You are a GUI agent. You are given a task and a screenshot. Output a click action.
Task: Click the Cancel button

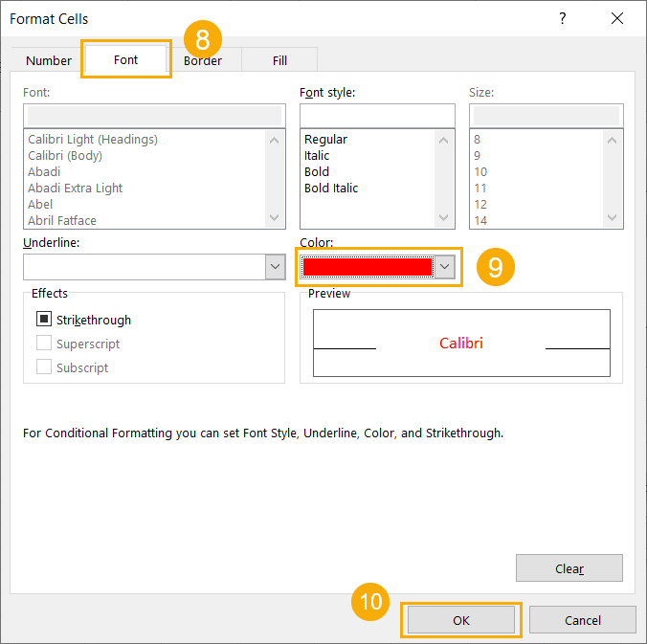(582, 620)
